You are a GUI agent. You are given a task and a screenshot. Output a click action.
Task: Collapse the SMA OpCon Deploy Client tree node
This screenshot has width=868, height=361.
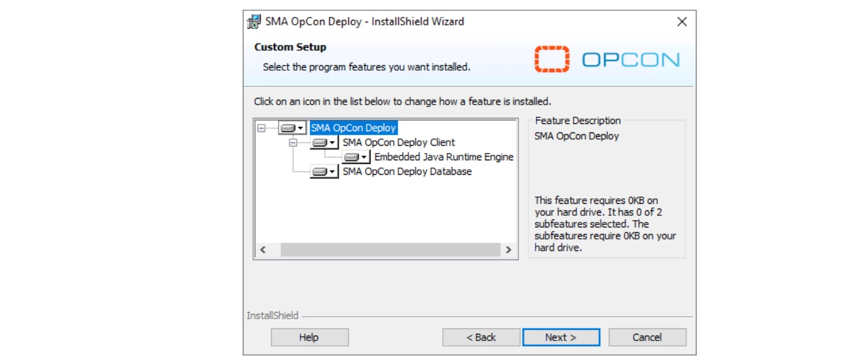[x=293, y=143]
